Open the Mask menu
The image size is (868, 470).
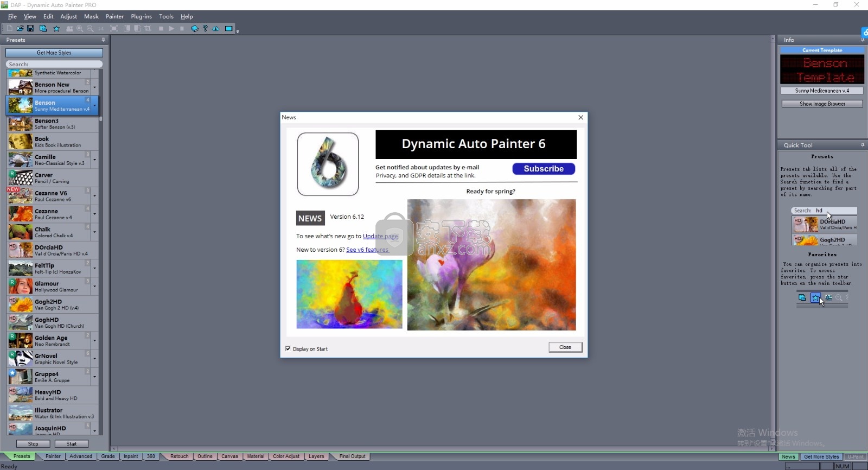91,16
